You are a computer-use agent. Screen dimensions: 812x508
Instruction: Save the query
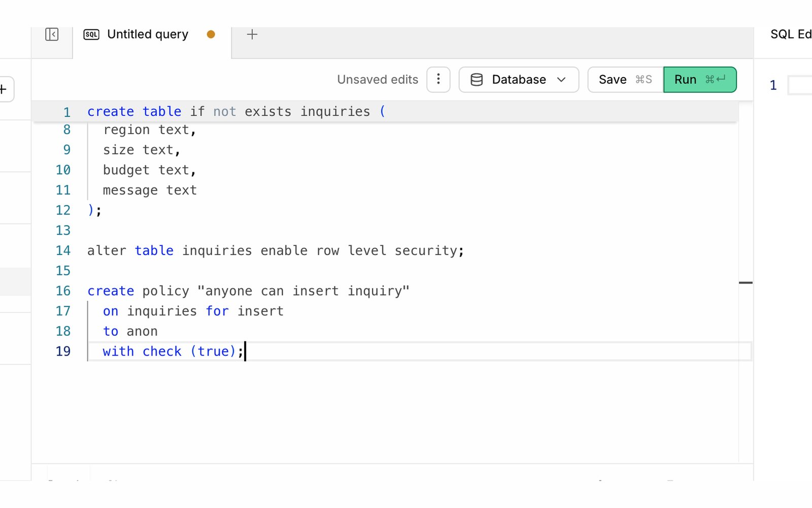point(625,80)
